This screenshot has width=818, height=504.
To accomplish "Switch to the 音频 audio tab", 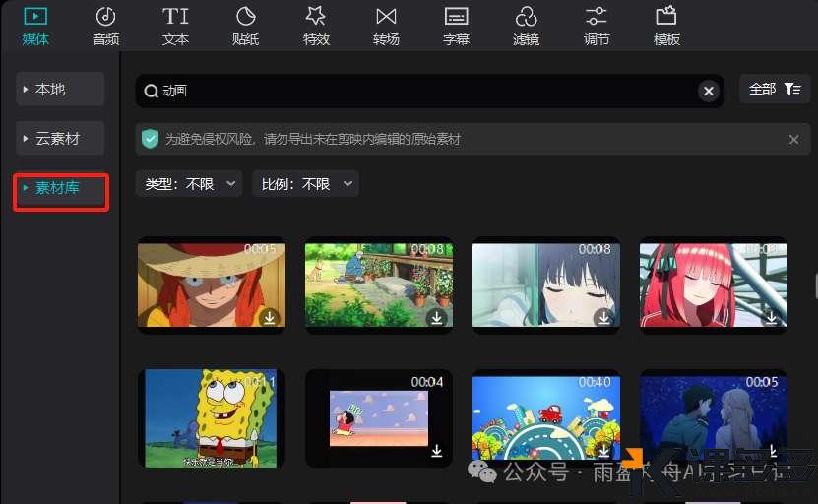I will click(x=106, y=27).
